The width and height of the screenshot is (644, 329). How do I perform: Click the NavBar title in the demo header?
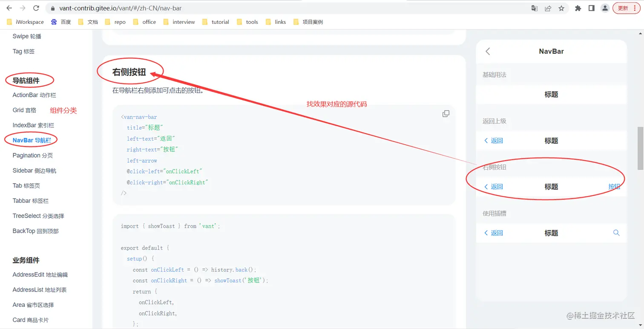point(551,51)
